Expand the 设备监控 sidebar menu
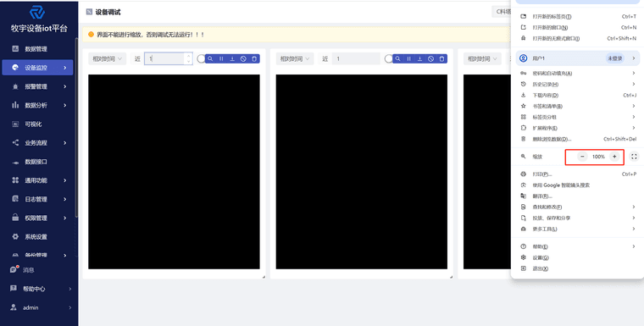The height and width of the screenshot is (326, 644). (x=38, y=68)
